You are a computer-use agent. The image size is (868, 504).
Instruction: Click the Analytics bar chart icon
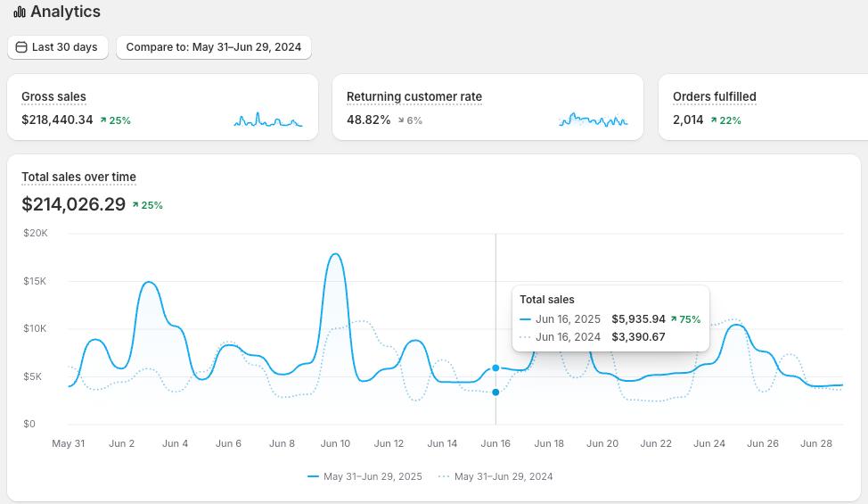coord(20,12)
